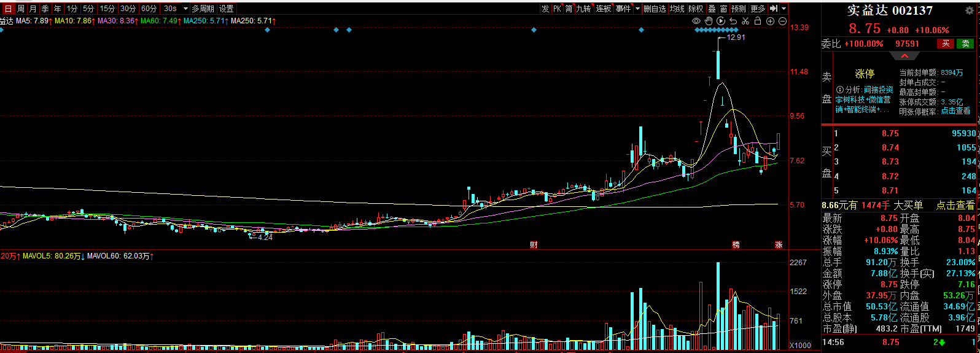Click the green 卖 sell button
This screenshot has height=353, width=980.
click(965, 44)
